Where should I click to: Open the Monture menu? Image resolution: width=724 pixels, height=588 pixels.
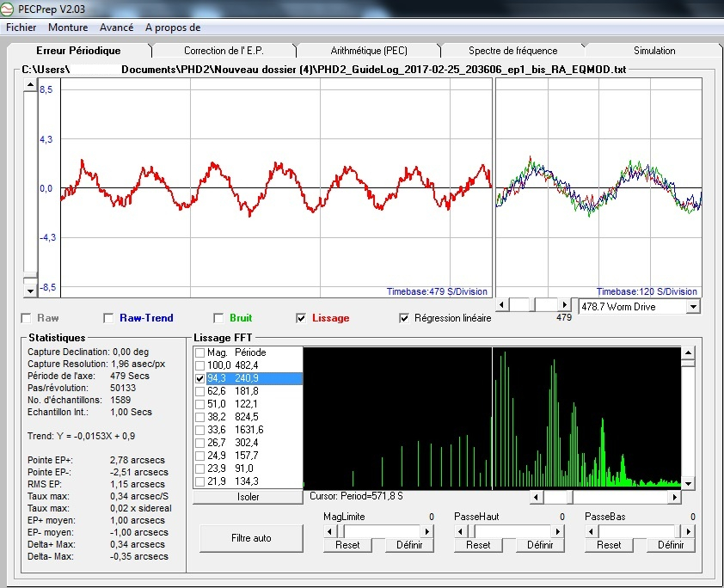[68, 28]
